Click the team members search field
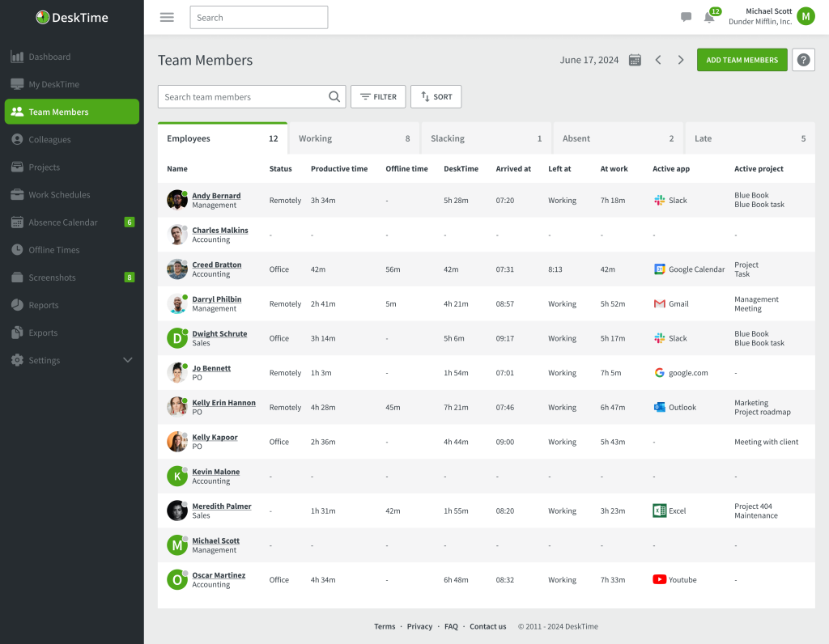 243,96
